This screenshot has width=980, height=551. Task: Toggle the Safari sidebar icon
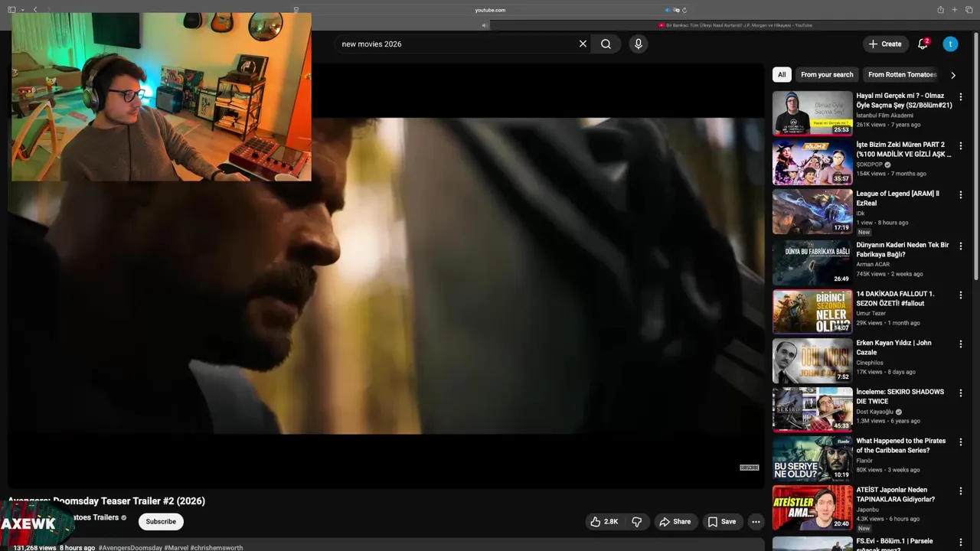(11, 10)
